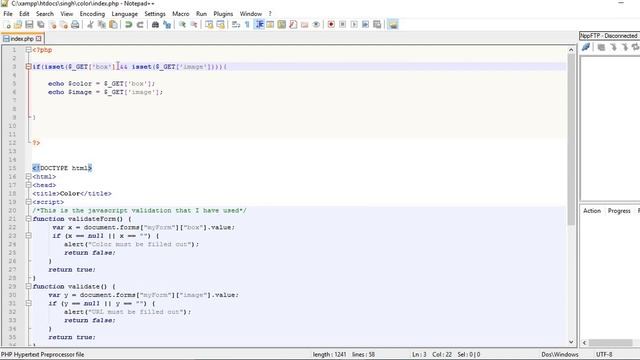This screenshot has height=360, width=640.
Task: Create a new file with New icon
Action: (x=7, y=24)
